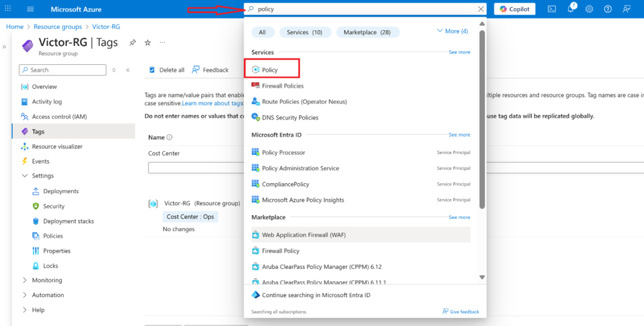644x326 pixels.
Task: Click inside the policy search field
Action: [365, 9]
